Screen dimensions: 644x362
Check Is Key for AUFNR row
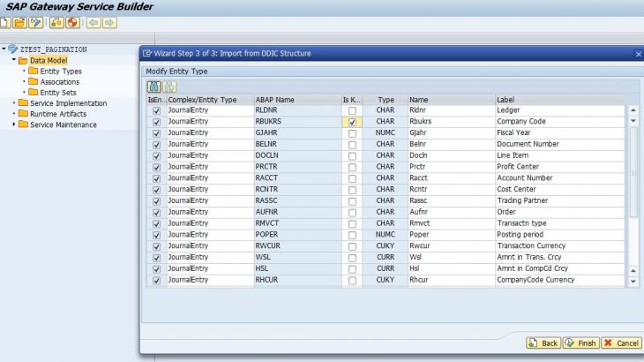[352, 213]
